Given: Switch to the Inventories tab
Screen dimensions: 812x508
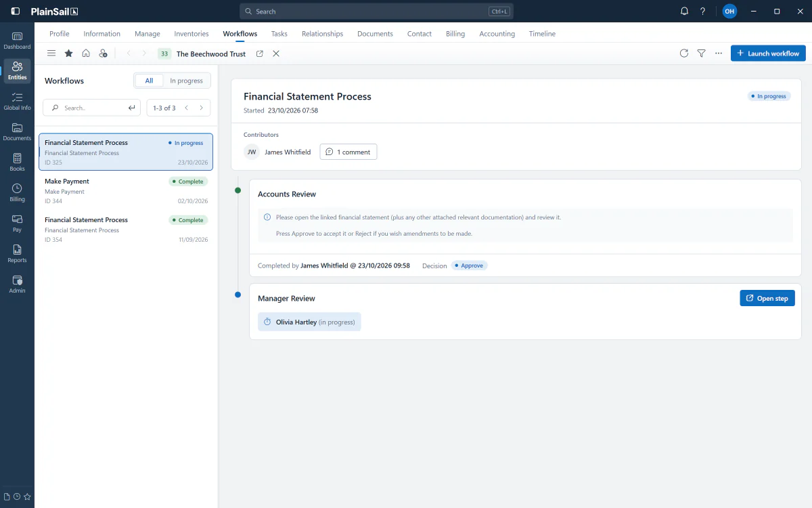Looking at the screenshot, I should click(191, 34).
